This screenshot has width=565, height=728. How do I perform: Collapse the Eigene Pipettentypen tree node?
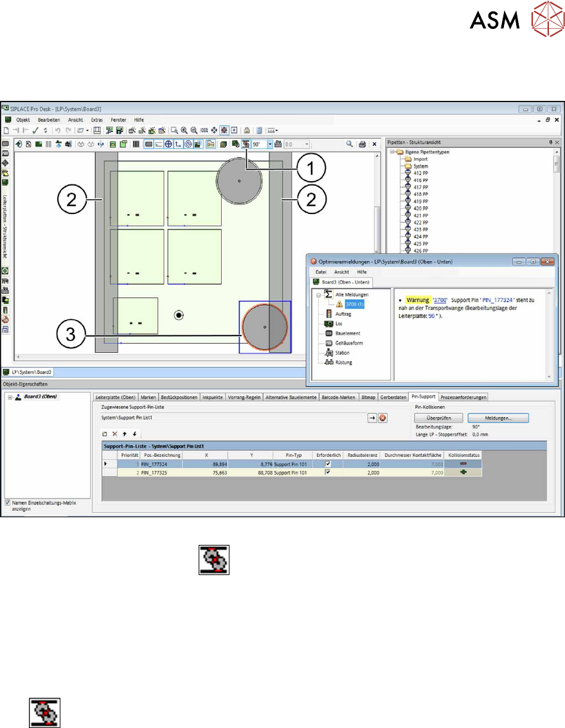tap(392, 152)
